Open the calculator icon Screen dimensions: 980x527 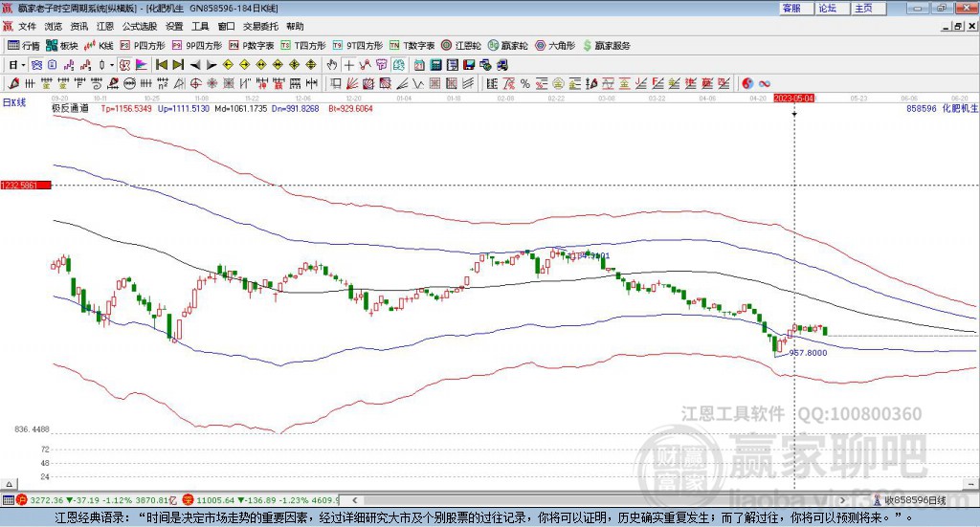coord(435,65)
